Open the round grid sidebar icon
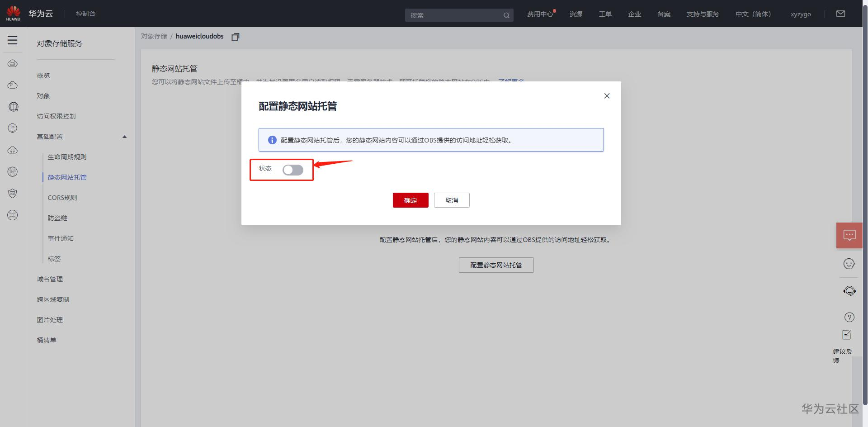Image resolution: width=868 pixels, height=427 pixels. (13, 215)
